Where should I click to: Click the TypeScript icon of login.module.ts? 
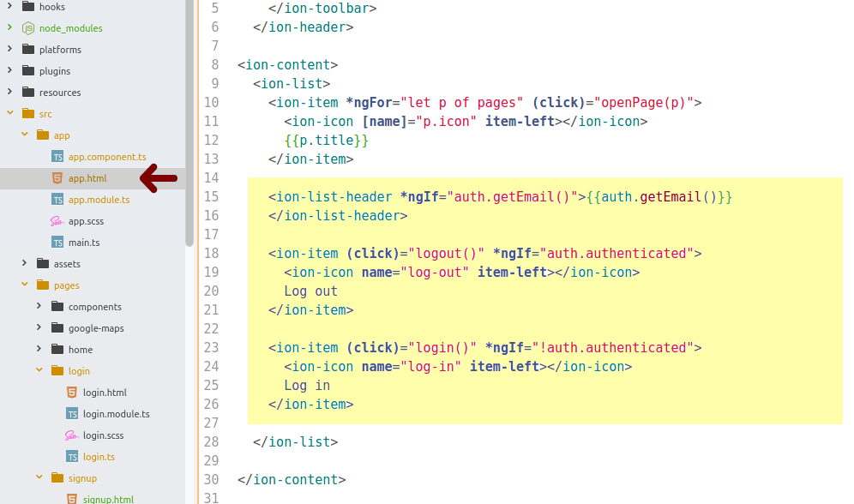coord(72,414)
